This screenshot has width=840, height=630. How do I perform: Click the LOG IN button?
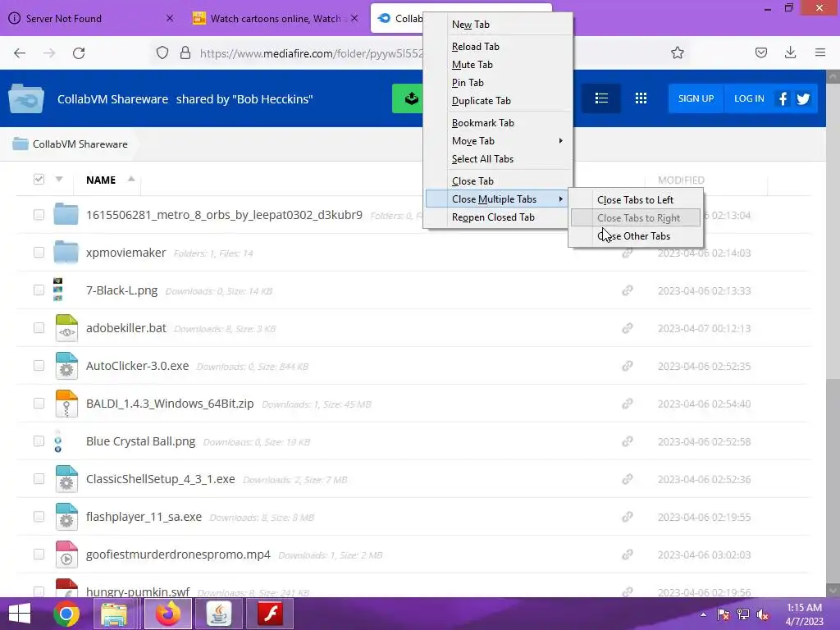click(749, 98)
